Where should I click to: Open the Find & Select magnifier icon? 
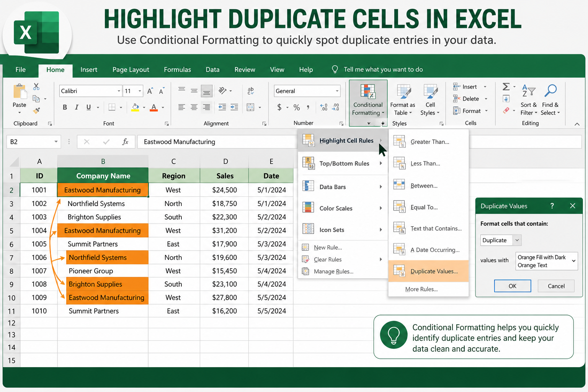point(550,91)
